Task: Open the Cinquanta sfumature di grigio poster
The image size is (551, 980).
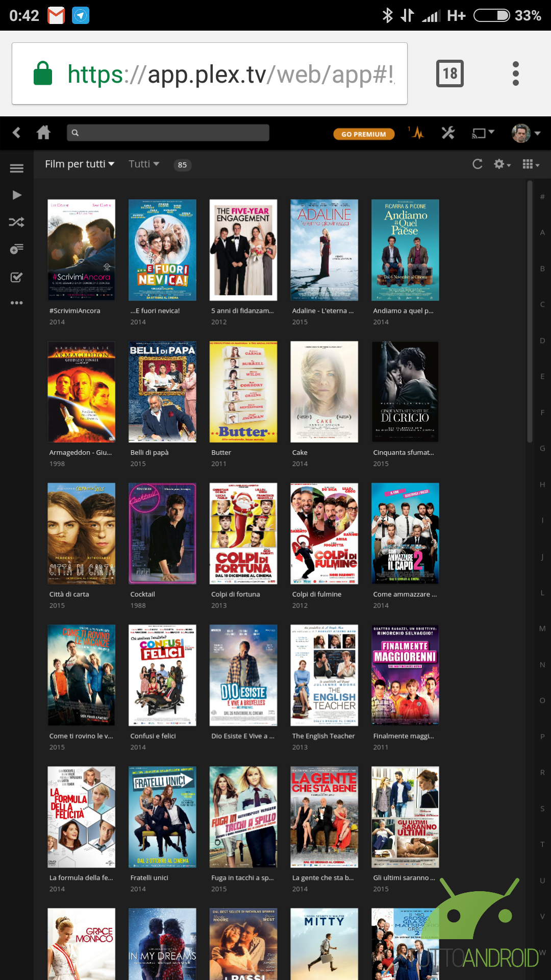Action: (405, 392)
